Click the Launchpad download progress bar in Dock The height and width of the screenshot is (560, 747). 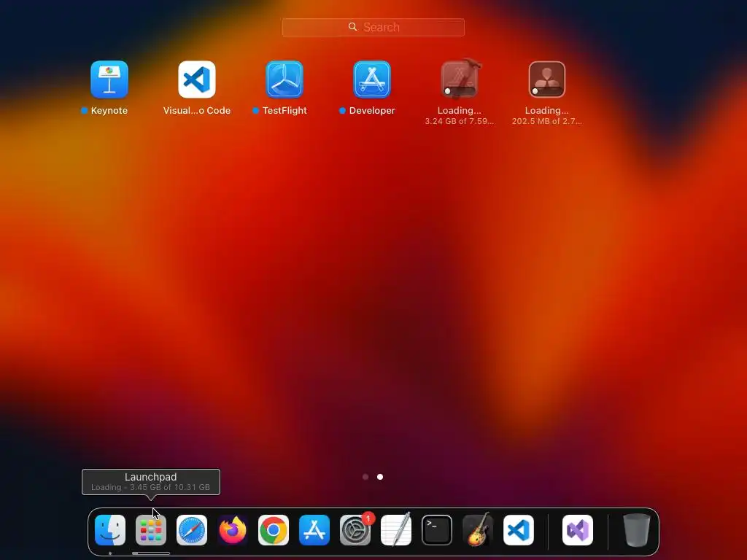click(151, 553)
